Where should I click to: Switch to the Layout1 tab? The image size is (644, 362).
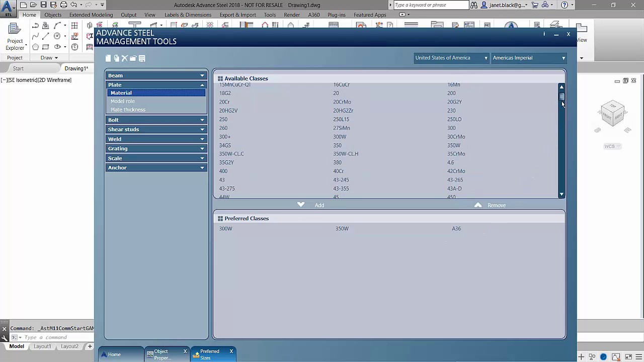point(42,346)
